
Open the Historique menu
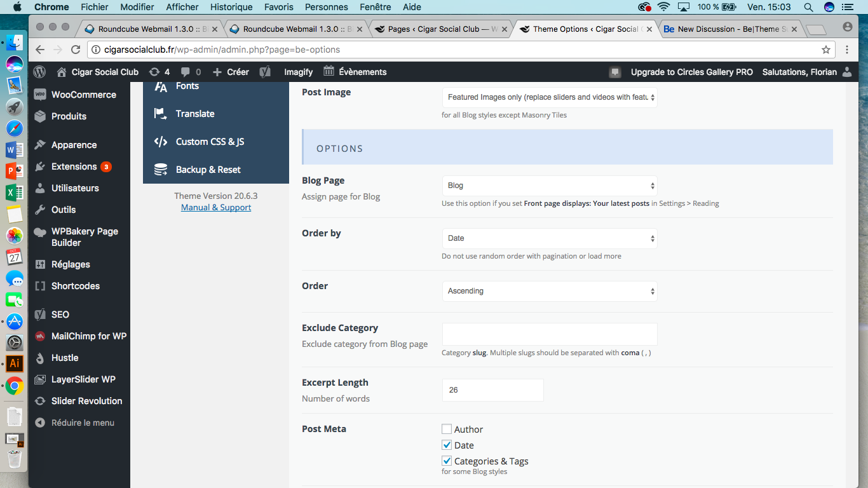click(x=231, y=7)
